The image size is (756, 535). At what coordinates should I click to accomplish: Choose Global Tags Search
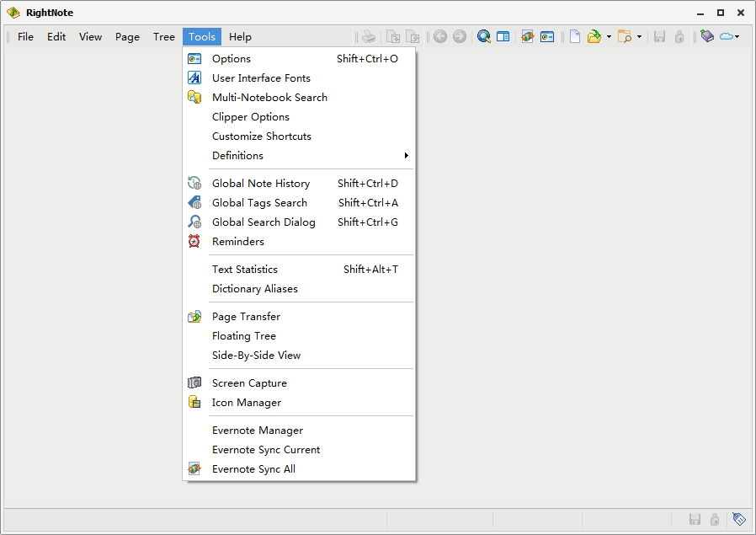tap(299, 202)
